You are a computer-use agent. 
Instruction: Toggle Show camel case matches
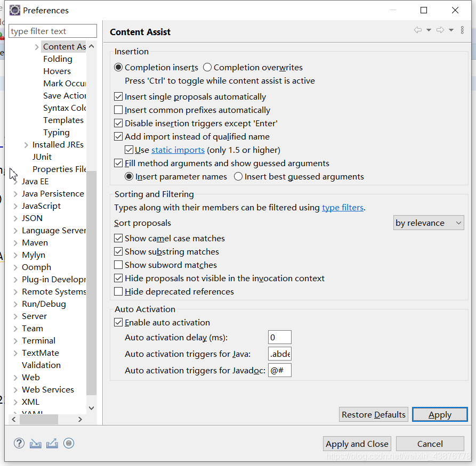(x=118, y=238)
